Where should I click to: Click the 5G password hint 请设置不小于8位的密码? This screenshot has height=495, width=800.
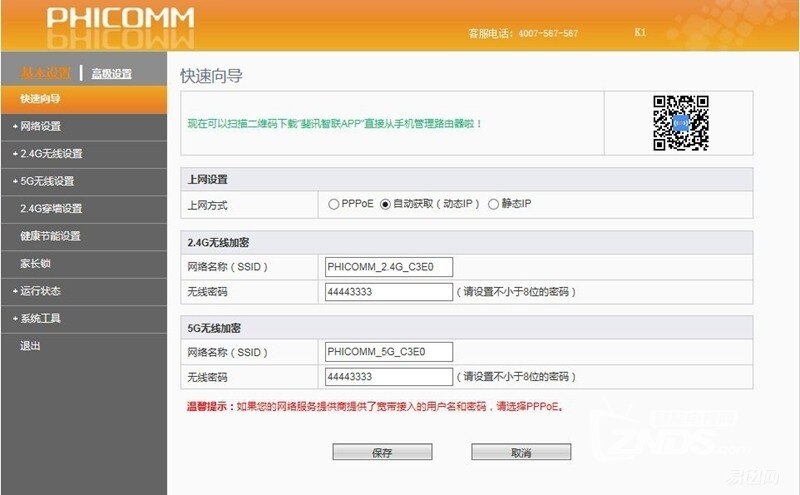tap(516, 377)
